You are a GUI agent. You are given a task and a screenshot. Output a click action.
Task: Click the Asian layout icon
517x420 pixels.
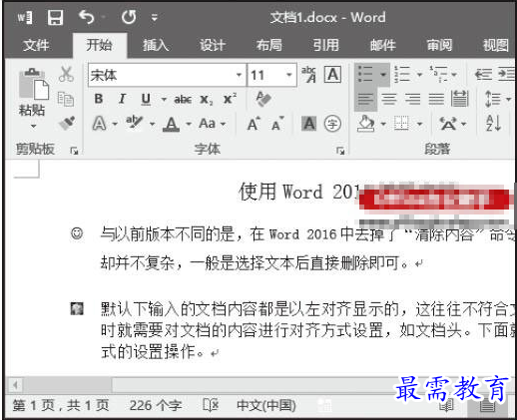coord(449,124)
